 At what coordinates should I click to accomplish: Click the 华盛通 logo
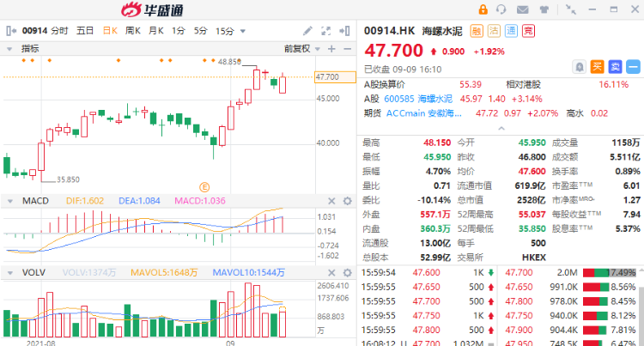[x=152, y=9]
